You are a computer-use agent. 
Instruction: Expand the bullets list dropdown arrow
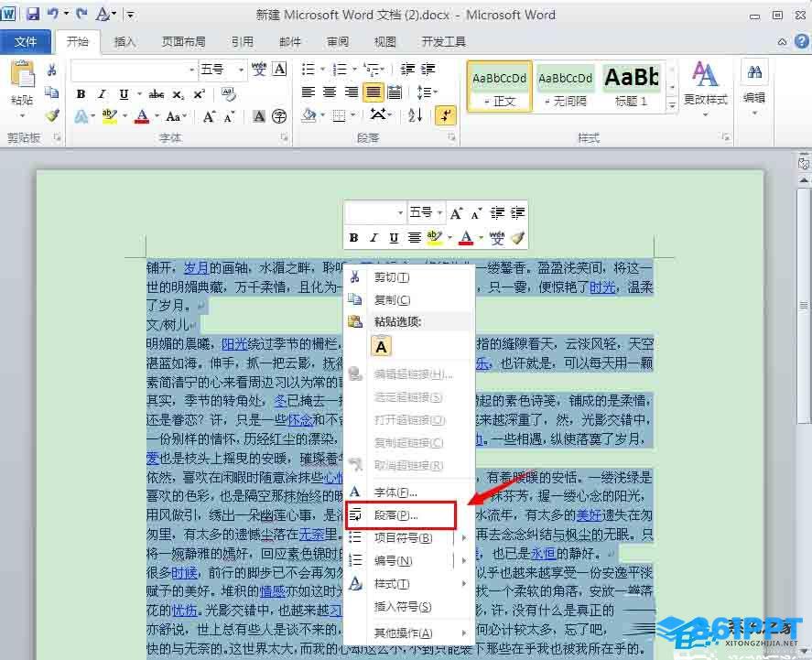coord(322,69)
